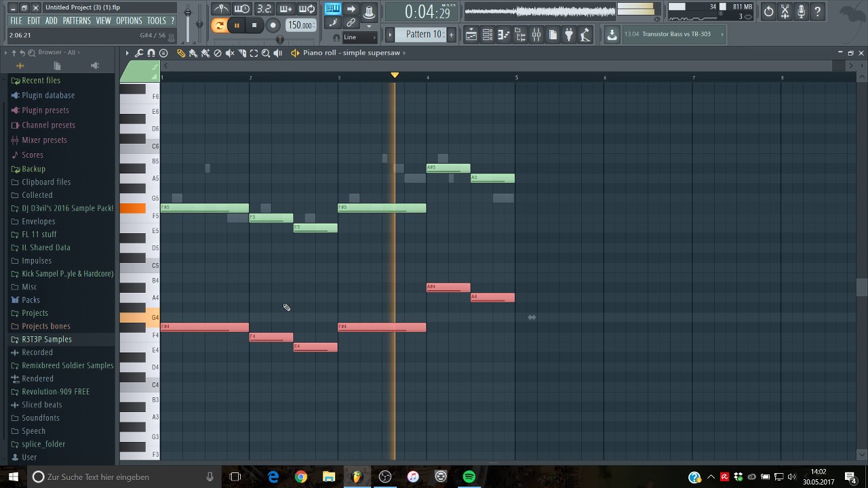868x488 pixels.
Task: Toggle overdub blend recording
Action: [x=285, y=9]
